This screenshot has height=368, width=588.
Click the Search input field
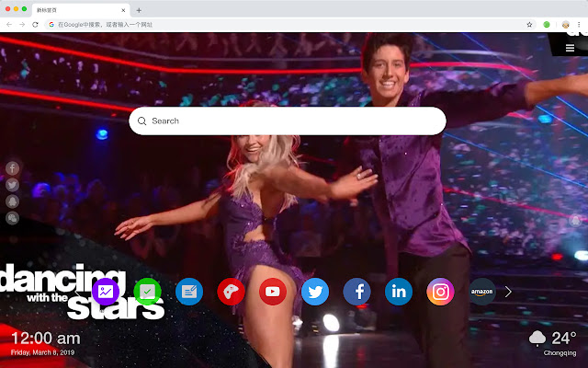288,121
